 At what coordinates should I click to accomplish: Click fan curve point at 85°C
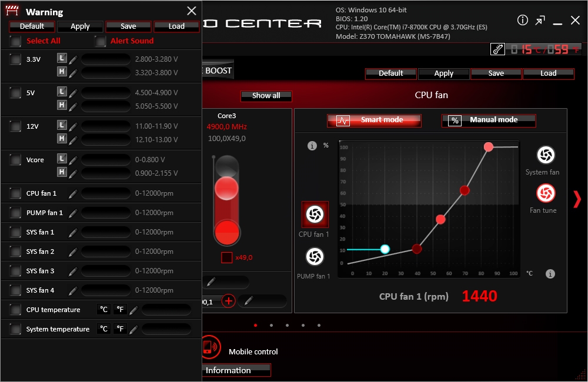click(488, 147)
